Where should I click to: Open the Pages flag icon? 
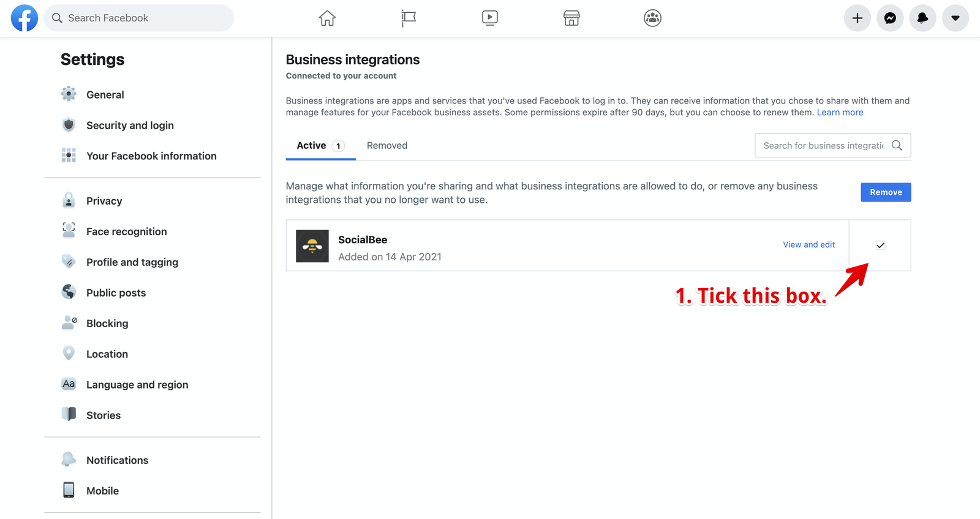coord(409,18)
